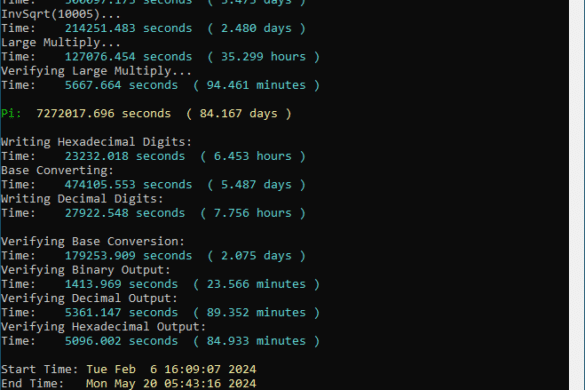The height and width of the screenshot is (390, 585).
Task: Select the 'Mon May 20 05:43:16 2024' timestamp
Action: coord(171,384)
